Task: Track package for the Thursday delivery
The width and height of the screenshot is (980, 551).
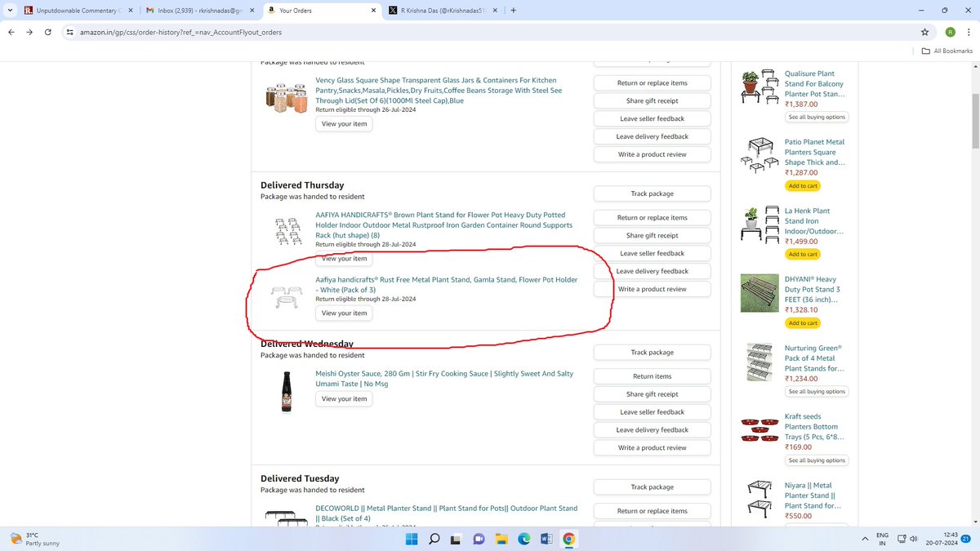Action: click(652, 193)
